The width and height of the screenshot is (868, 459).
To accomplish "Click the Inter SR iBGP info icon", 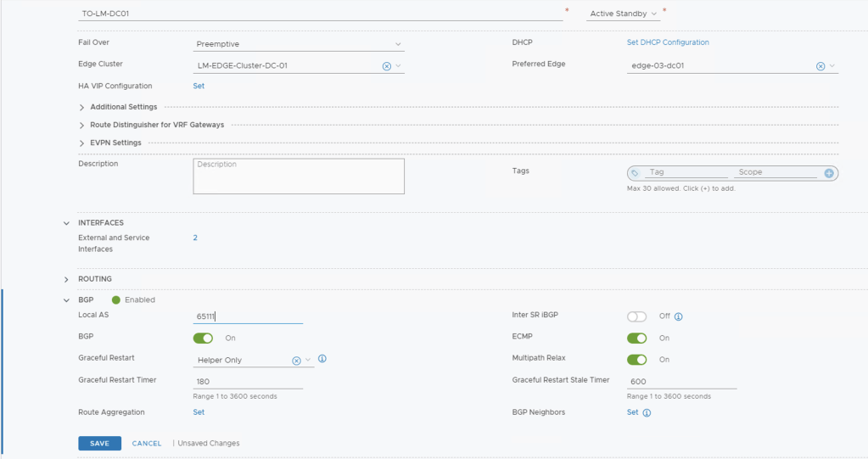I will click(x=678, y=316).
